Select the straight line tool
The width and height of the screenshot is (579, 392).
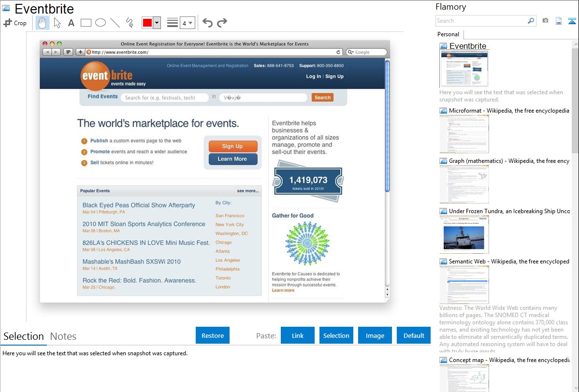pyautogui.click(x=115, y=23)
